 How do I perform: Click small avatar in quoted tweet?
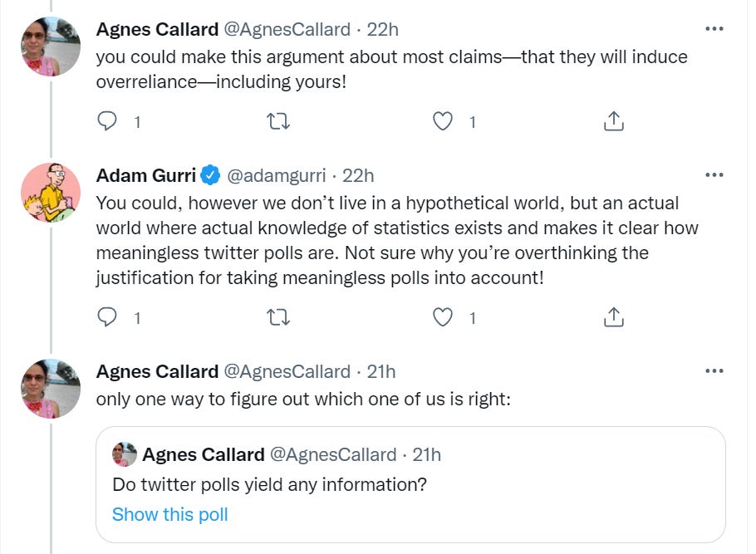(x=125, y=454)
